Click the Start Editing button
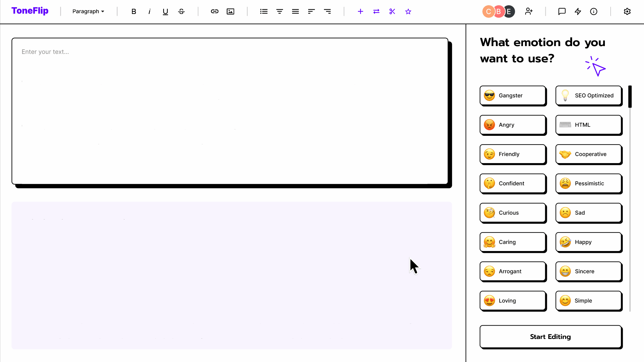644x362 pixels. pyautogui.click(x=551, y=337)
